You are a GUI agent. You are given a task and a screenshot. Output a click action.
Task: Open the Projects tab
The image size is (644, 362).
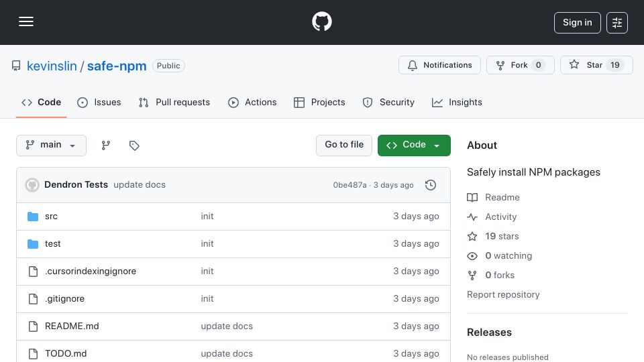[319, 103]
